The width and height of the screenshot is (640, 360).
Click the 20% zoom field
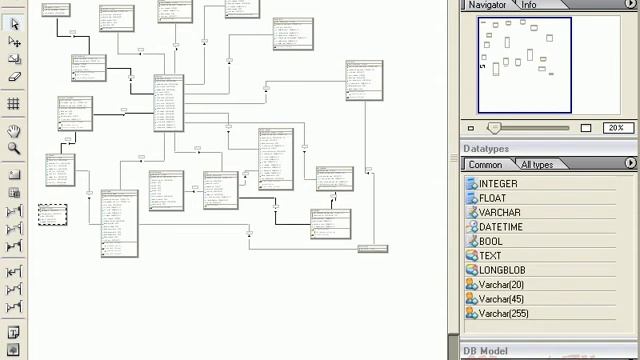pyautogui.click(x=618, y=128)
